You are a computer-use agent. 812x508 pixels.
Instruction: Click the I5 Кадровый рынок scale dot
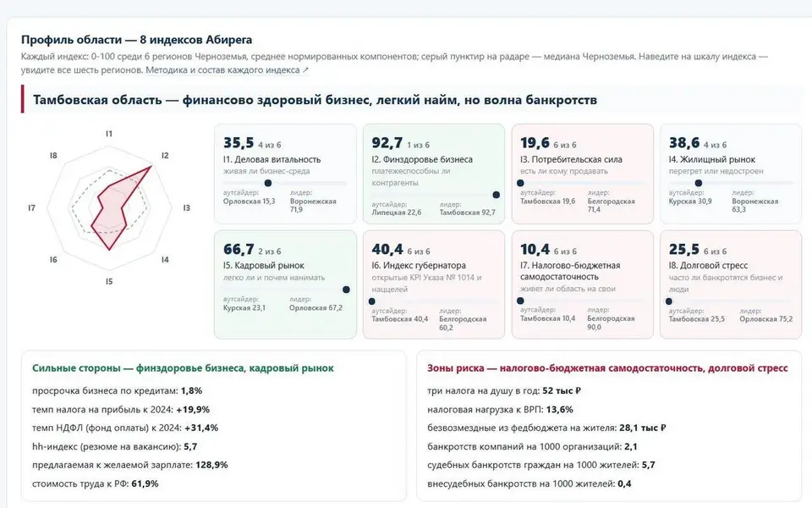(x=346, y=290)
